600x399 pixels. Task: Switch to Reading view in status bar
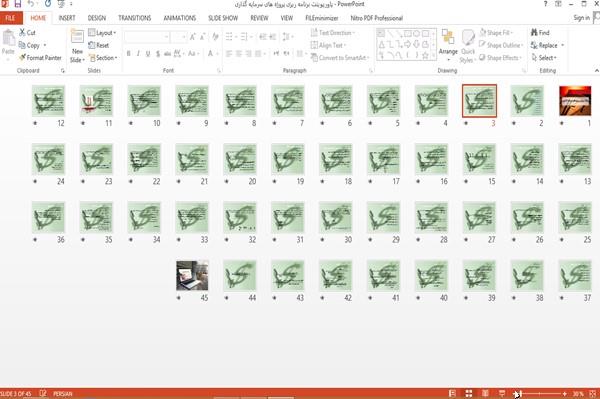(485, 393)
